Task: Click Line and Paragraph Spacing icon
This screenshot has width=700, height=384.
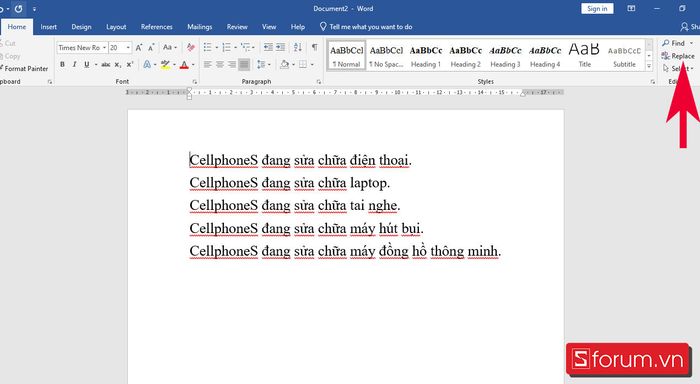Action: click(261, 65)
